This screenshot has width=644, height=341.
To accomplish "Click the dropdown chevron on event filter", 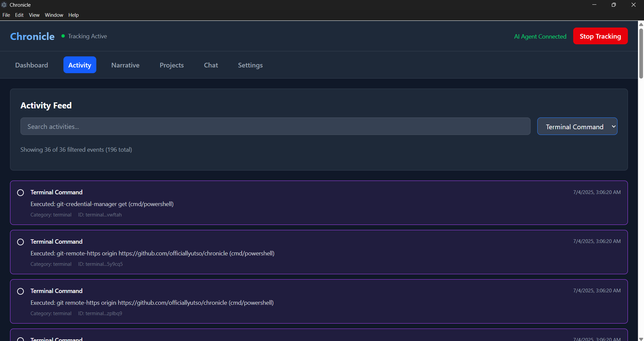I will (x=613, y=127).
